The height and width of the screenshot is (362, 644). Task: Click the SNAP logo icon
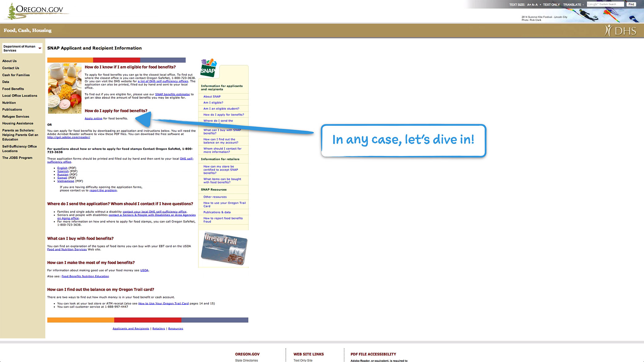208,68
